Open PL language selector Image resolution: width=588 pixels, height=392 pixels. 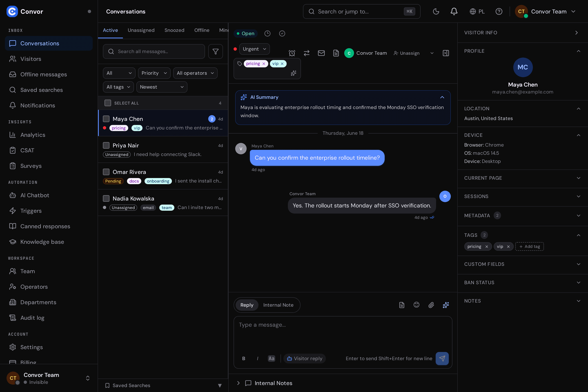click(477, 11)
